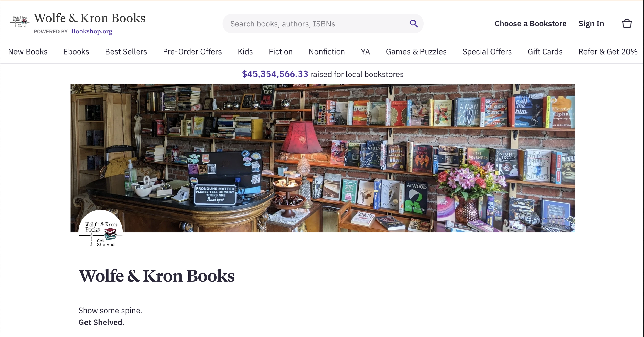This screenshot has width=644, height=337.
Task: Open the Kids category
Action: point(245,52)
